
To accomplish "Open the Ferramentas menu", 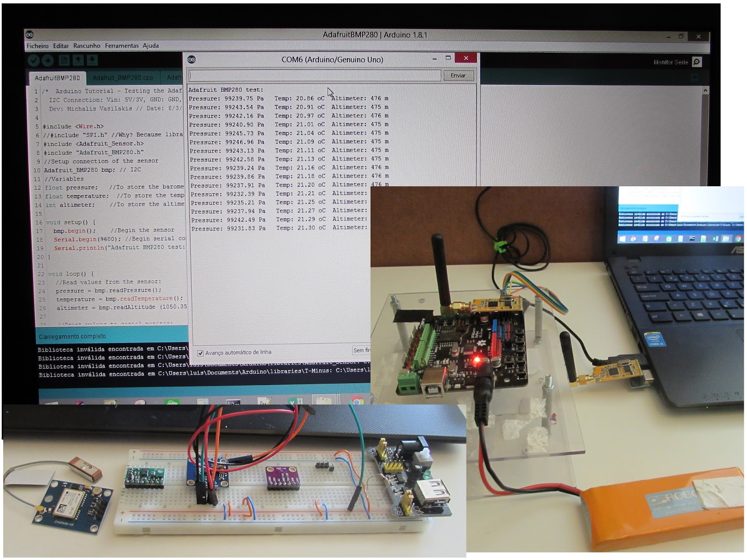I will click(x=122, y=46).
